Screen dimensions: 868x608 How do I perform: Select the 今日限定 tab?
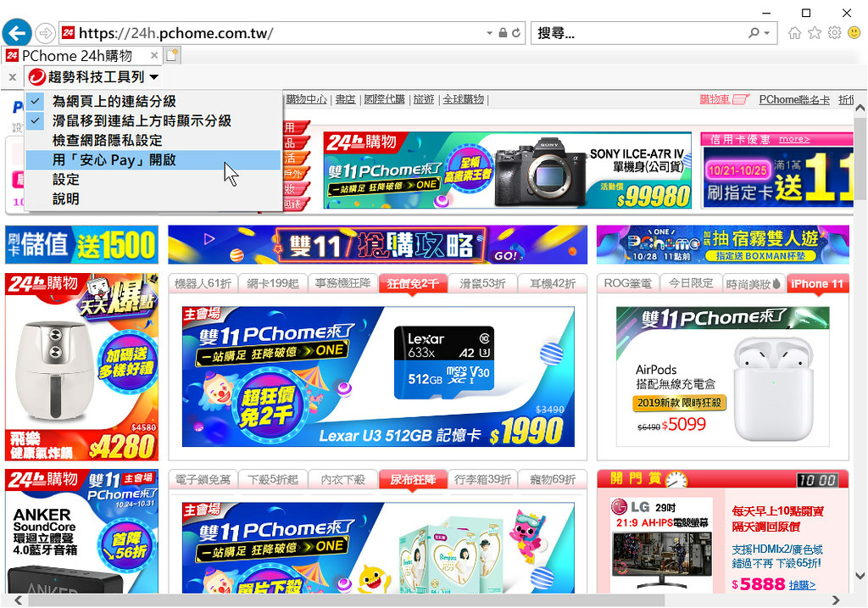click(x=691, y=283)
